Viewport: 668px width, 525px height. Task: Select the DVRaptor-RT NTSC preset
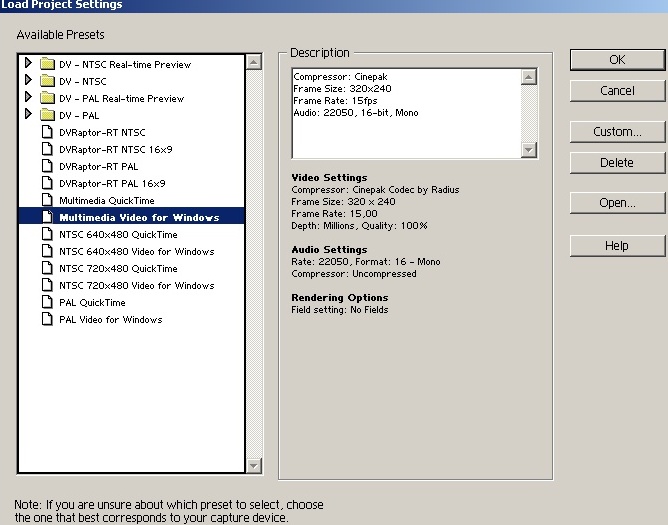pos(102,133)
